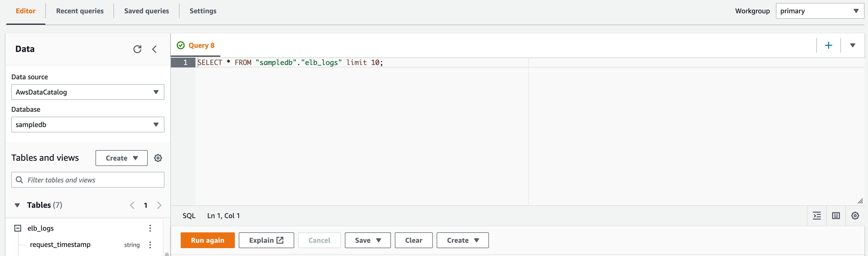
Task: Open the Workgroup primary dropdown
Action: [x=819, y=11]
